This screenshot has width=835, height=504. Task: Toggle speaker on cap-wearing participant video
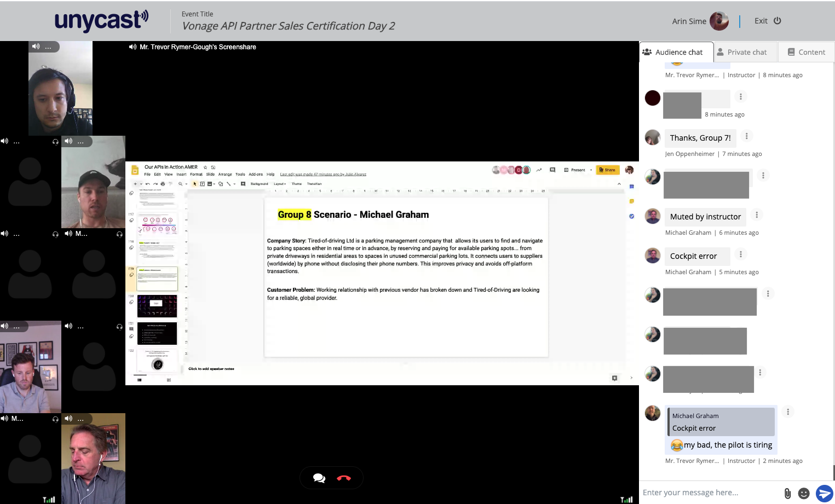[x=68, y=141]
